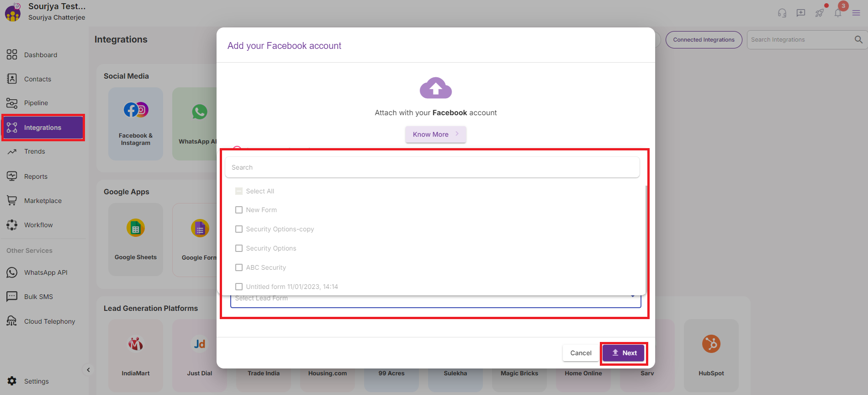Image resolution: width=868 pixels, height=395 pixels.
Task: Click the headset support icon
Action: click(782, 13)
